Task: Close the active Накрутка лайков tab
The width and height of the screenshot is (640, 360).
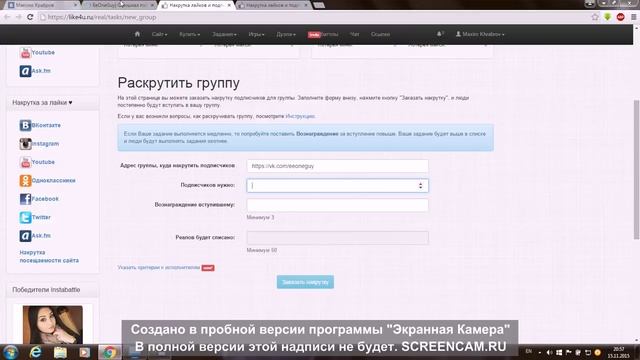Action: click(229, 5)
